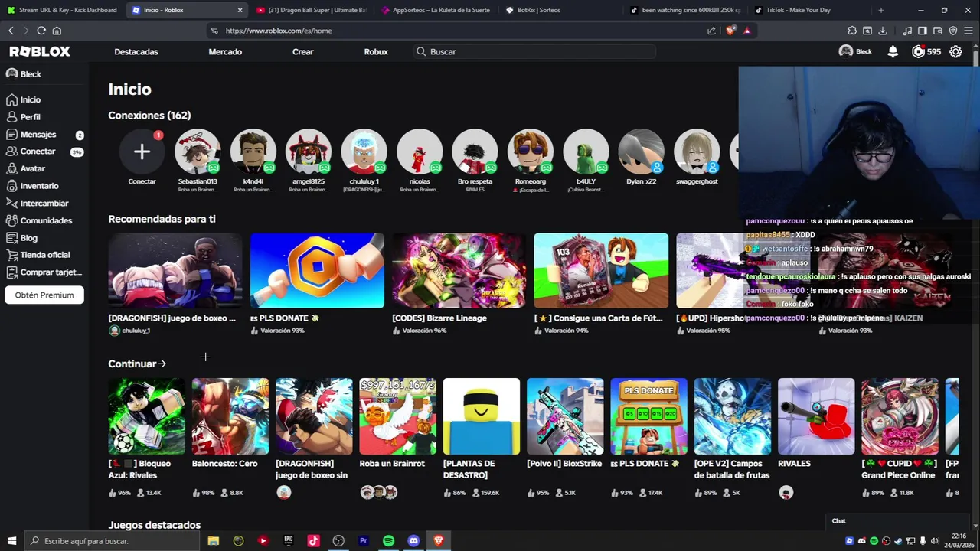Open browser downloads icon
Viewport: 980px width, 551px height.
(882, 31)
